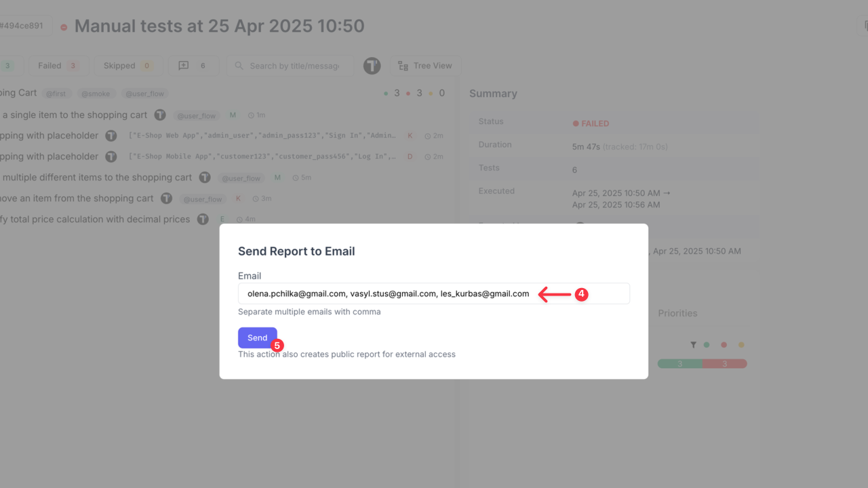Screen dimensions: 868x488
Task: Click the T icon on the decimal prices test
Action: pos(203,219)
